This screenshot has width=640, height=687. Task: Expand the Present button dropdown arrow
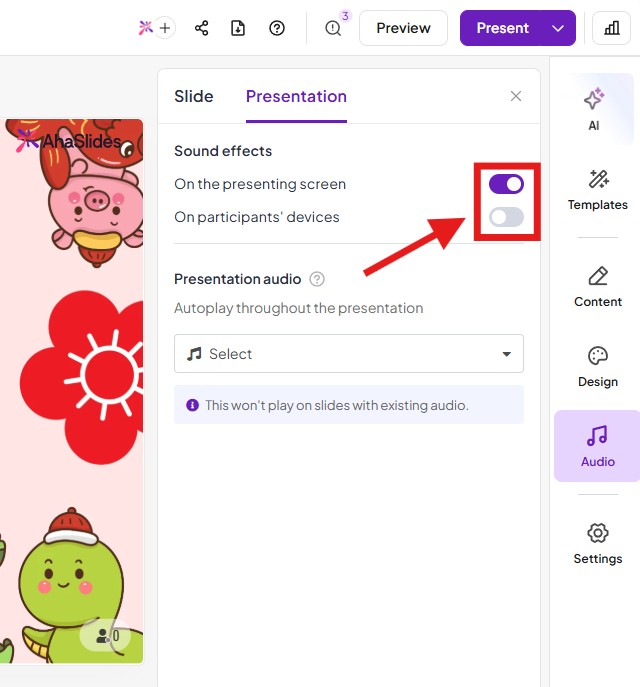pos(558,28)
